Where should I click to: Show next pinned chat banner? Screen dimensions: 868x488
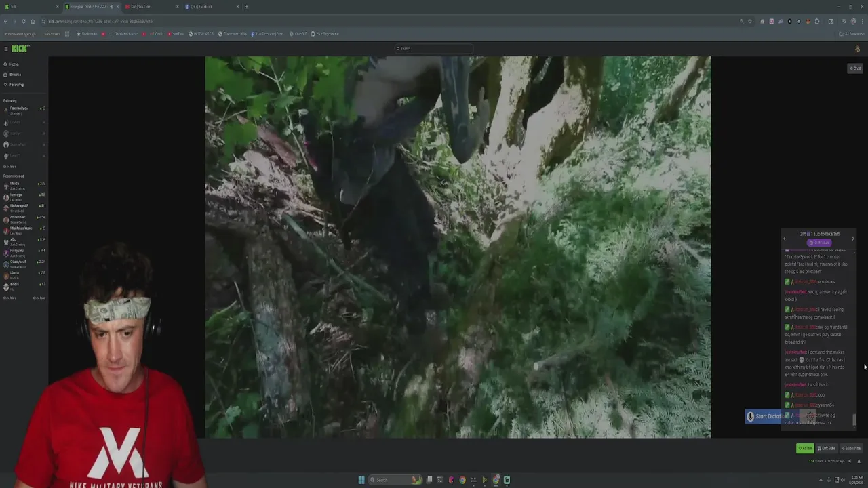[x=852, y=239]
